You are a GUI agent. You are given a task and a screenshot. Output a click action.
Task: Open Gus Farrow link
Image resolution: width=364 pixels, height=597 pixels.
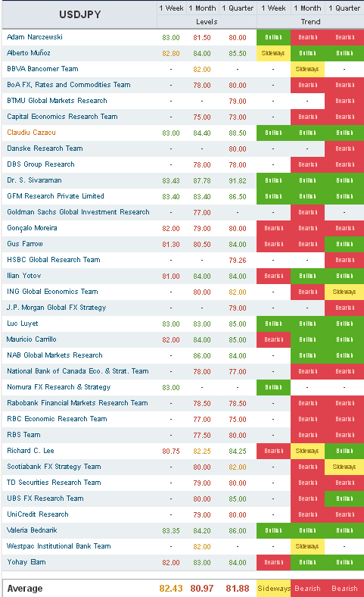click(x=25, y=244)
